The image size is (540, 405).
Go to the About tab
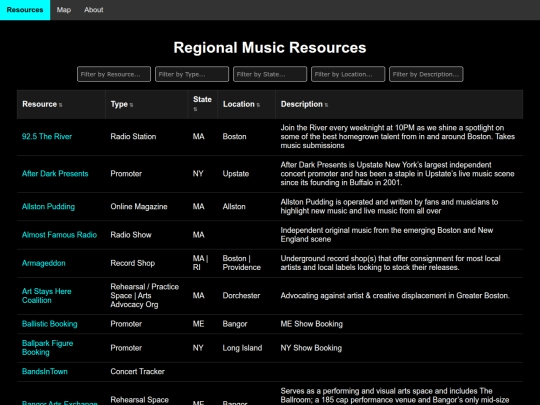[x=94, y=10]
